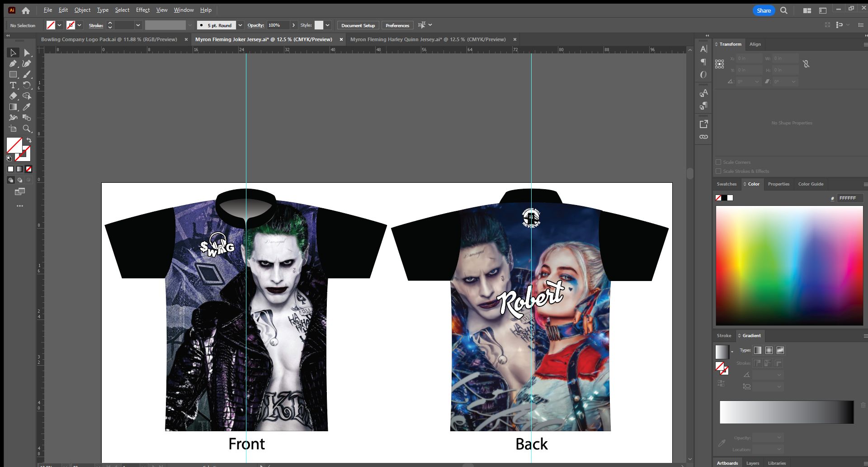This screenshot has width=868, height=467.
Task: Open the graphic Style dropdown
Action: coord(328,25)
